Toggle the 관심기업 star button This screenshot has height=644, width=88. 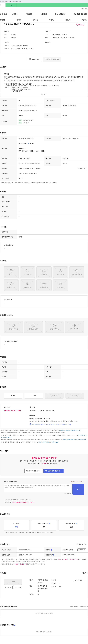8,587
